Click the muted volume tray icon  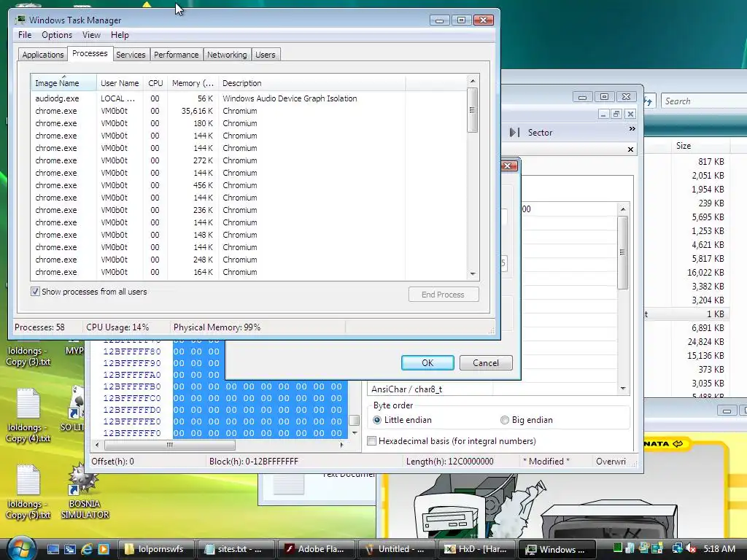tap(692, 549)
